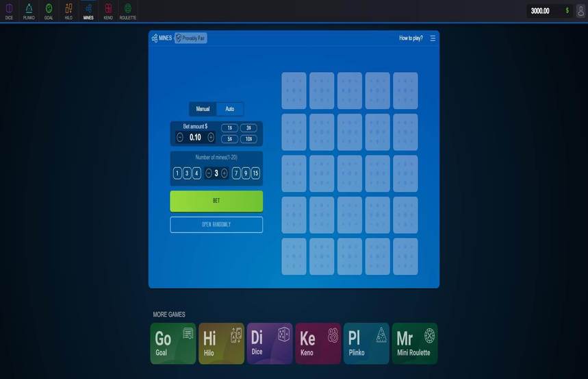
Task: Reveal the top-right tile in the grid
Action: 405,91
